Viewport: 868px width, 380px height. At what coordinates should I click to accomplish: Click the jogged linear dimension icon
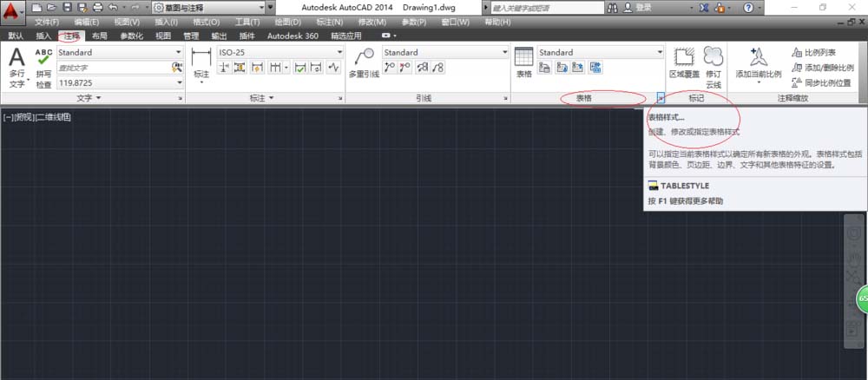click(x=334, y=68)
